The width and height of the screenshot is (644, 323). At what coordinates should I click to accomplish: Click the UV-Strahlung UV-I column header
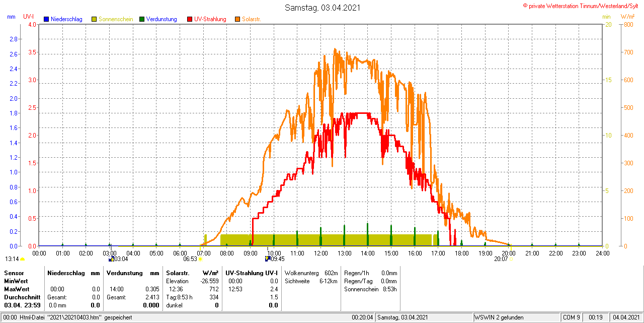click(x=252, y=273)
